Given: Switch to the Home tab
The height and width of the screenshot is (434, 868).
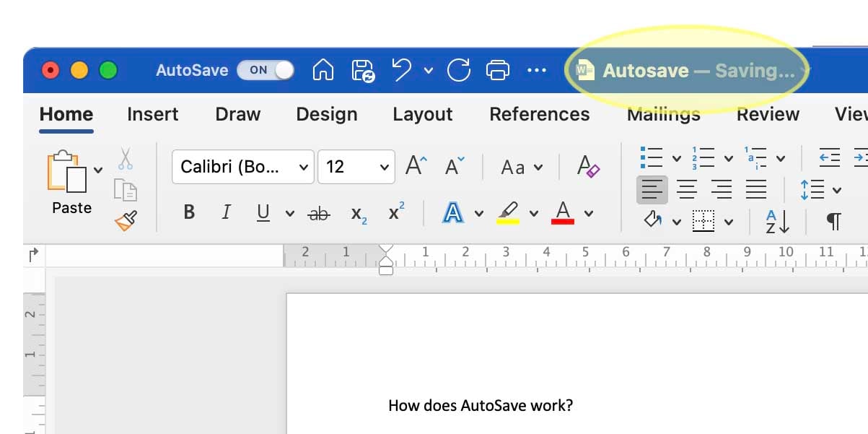Looking at the screenshot, I should pos(66,114).
